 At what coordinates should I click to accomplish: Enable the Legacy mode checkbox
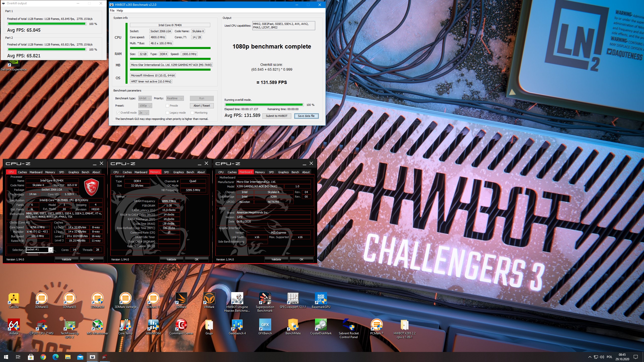[167, 113]
